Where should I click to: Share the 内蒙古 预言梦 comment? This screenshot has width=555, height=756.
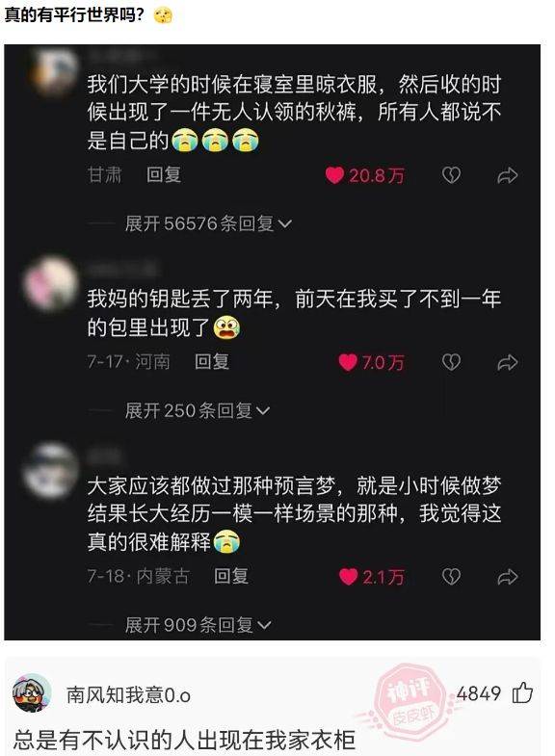click(507, 577)
